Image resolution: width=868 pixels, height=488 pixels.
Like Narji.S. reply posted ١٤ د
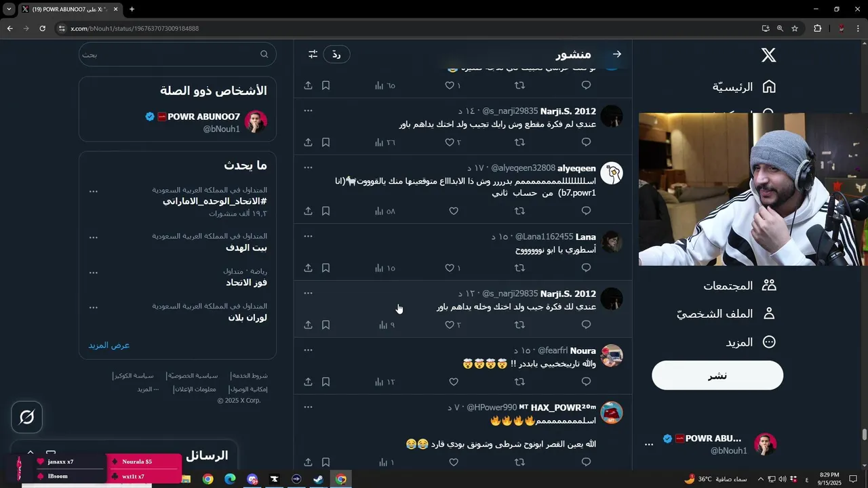tap(450, 142)
